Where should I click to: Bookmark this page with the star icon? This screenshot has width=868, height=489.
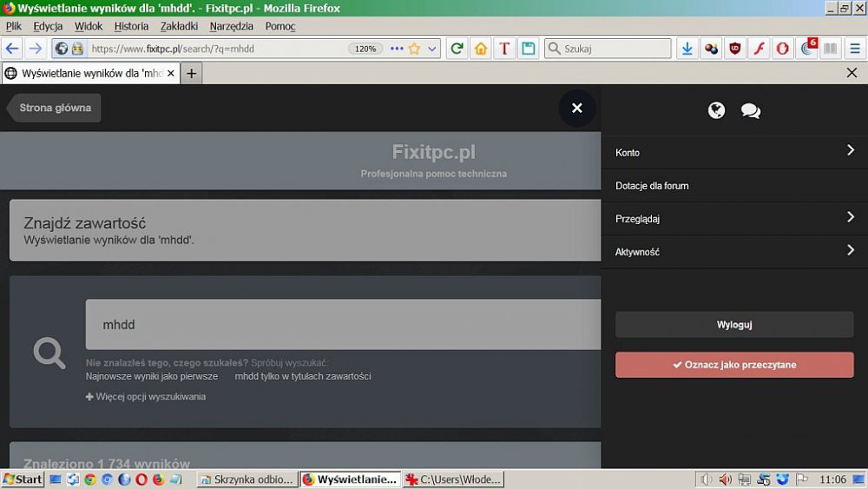tap(414, 49)
